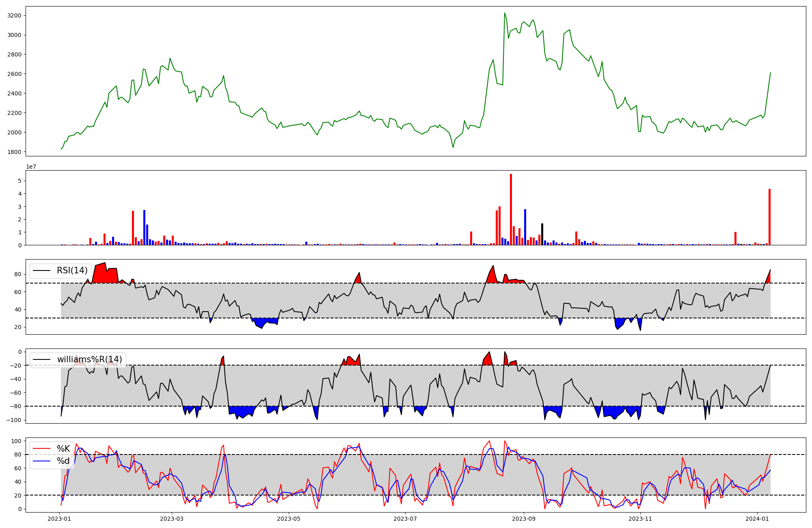
Task: Click the 2023-05 x-axis date label
Action: coord(289,519)
